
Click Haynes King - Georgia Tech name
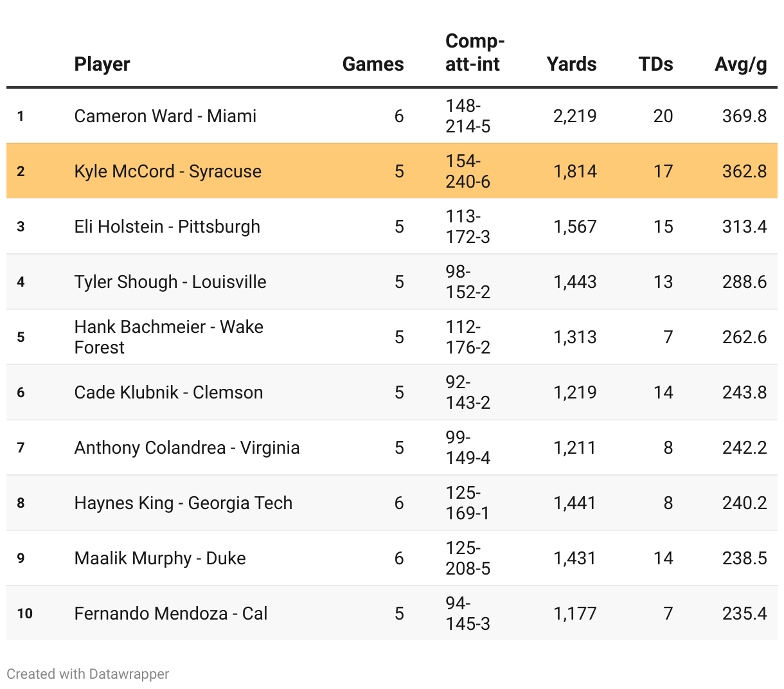183,503
